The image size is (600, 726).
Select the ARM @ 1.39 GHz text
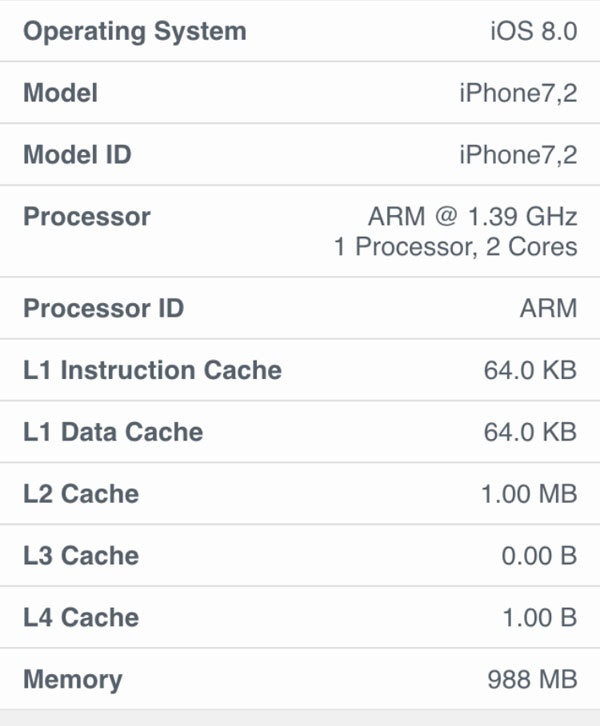click(x=472, y=217)
